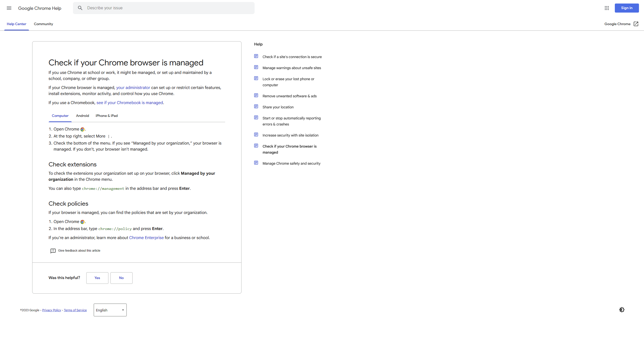Screen dimensions: 644x362
Task: Click the Check extensions heading
Action: click(x=72, y=164)
